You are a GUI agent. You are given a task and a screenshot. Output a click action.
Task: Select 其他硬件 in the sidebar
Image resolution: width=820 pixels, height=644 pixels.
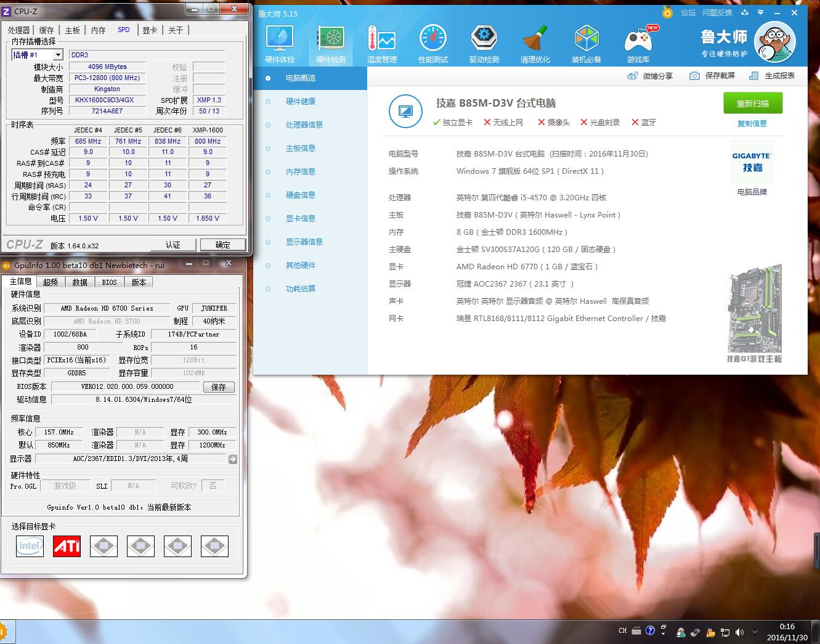(310, 266)
